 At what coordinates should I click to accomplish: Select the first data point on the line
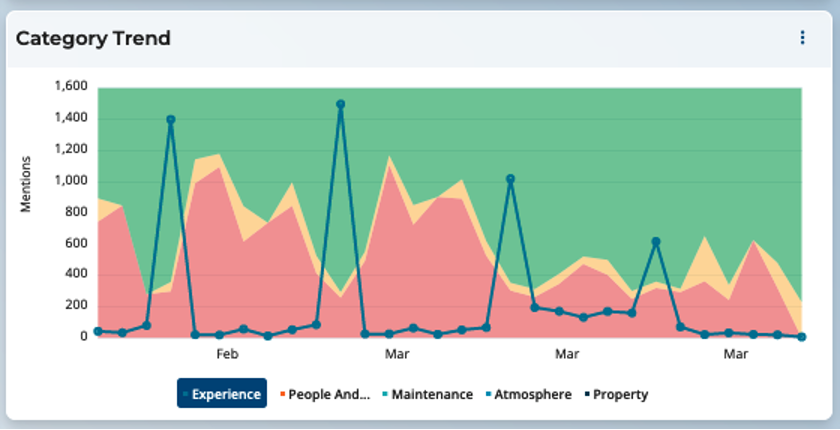(x=98, y=331)
